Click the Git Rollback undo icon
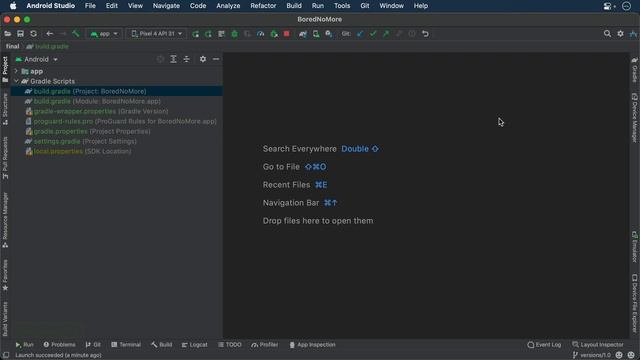 [x=425, y=34]
